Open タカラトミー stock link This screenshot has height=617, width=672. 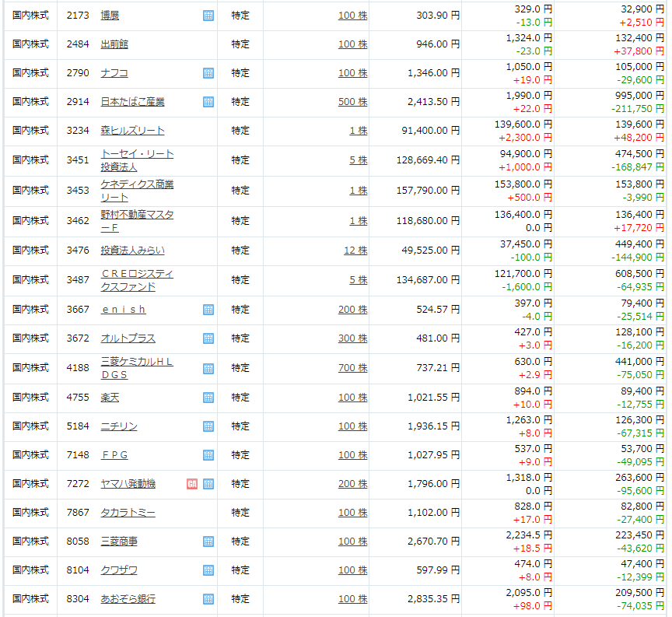coord(128,513)
